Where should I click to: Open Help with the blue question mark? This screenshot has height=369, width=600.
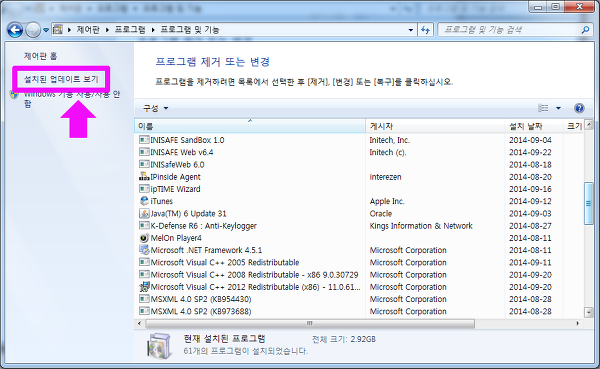[x=579, y=108]
